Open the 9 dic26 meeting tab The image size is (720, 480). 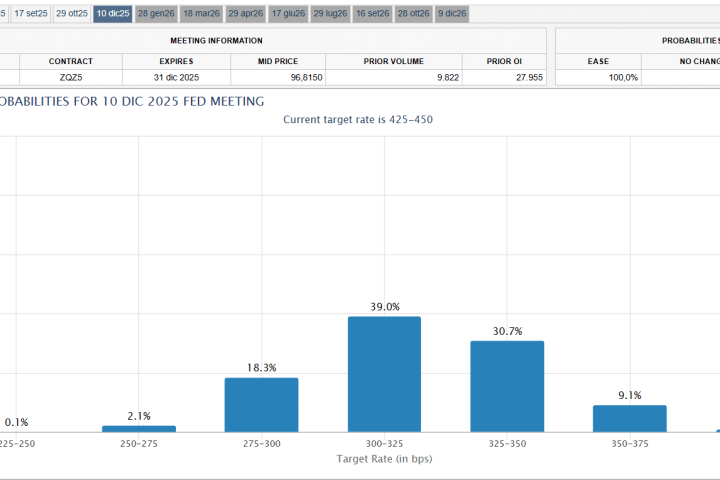tap(452, 14)
